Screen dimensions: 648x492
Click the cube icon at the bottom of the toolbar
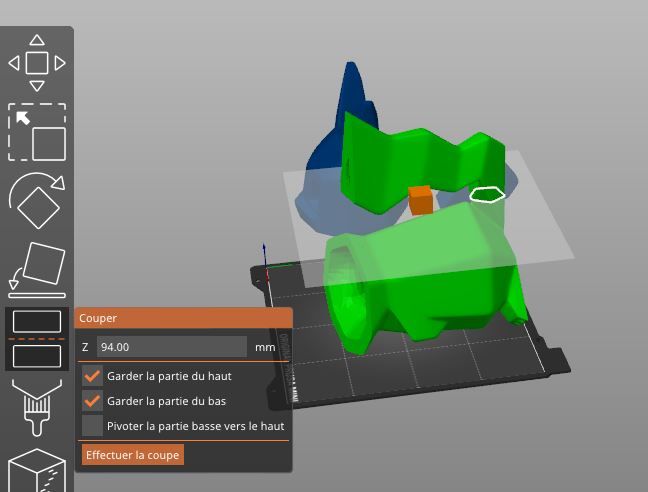(x=37, y=470)
